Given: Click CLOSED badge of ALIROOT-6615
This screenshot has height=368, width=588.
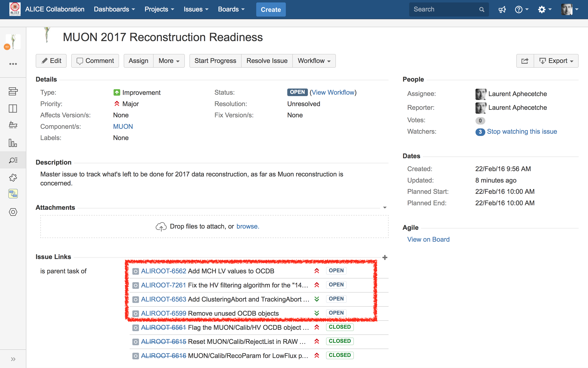Looking at the screenshot, I should tap(340, 341).
